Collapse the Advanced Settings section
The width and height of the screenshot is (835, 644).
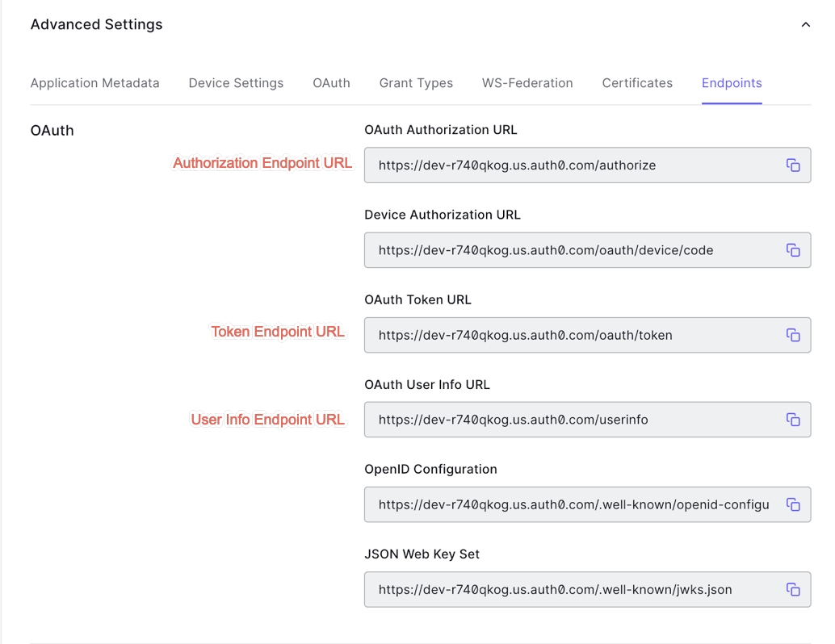(806, 24)
